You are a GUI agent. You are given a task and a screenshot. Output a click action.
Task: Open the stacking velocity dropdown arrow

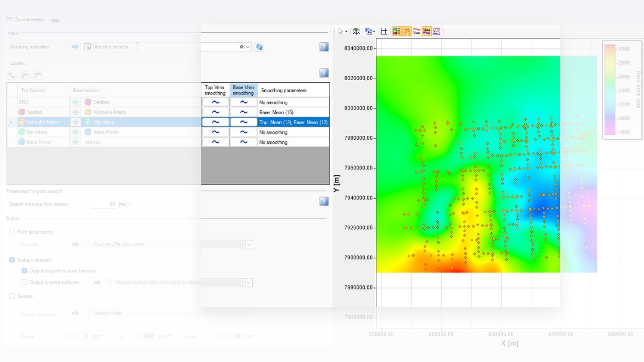point(248,47)
